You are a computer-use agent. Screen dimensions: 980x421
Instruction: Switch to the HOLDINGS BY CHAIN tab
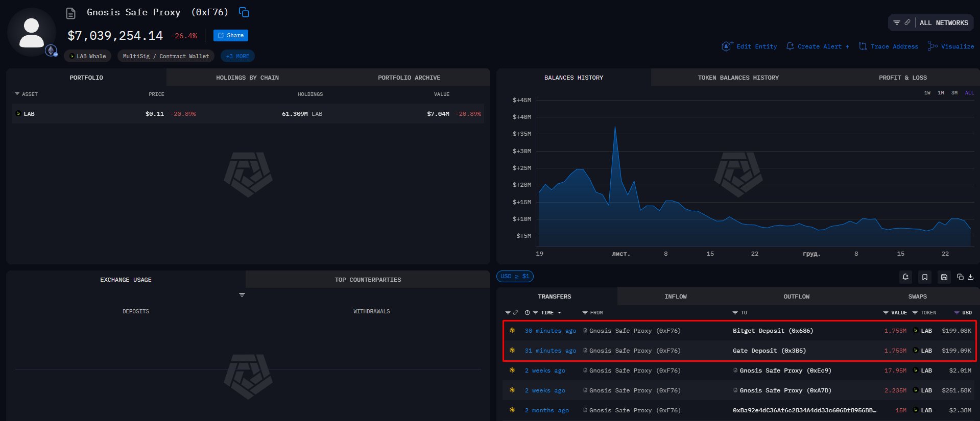247,78
